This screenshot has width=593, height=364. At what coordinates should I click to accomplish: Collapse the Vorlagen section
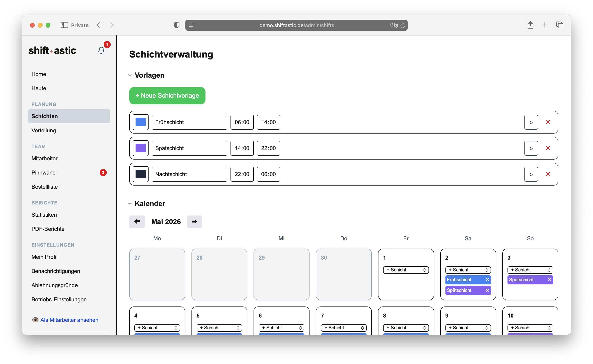click(x=130, y=75)
